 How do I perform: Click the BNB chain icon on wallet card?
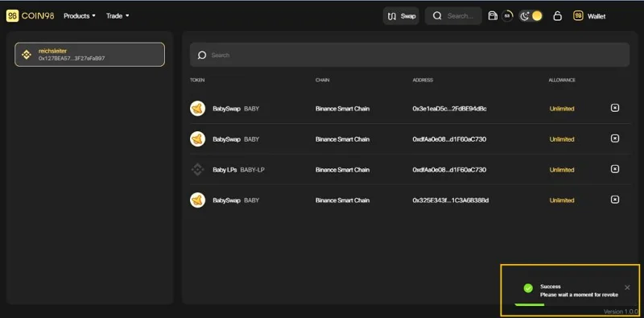pyautogui.click(x=27, y=55)
